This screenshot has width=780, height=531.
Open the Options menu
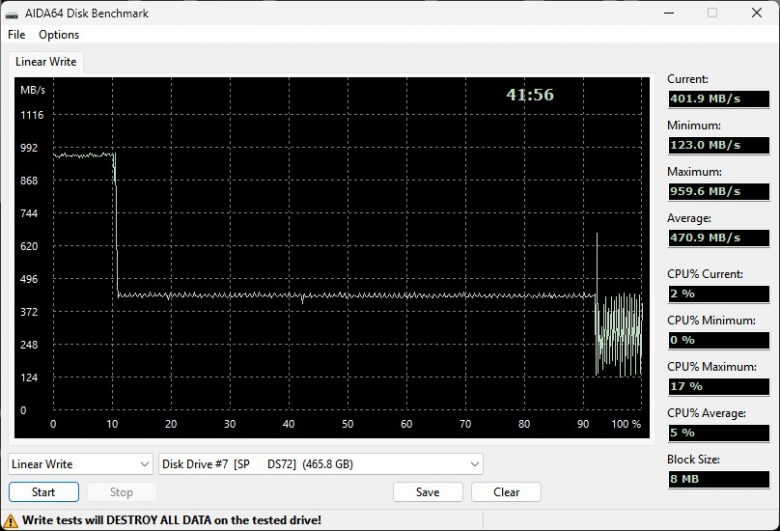(59, 34)
